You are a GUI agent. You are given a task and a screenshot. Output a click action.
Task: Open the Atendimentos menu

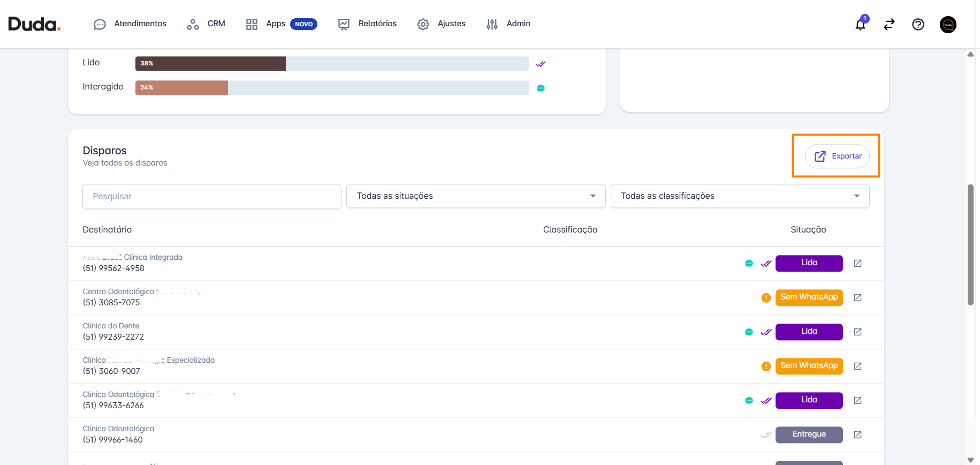130,24
